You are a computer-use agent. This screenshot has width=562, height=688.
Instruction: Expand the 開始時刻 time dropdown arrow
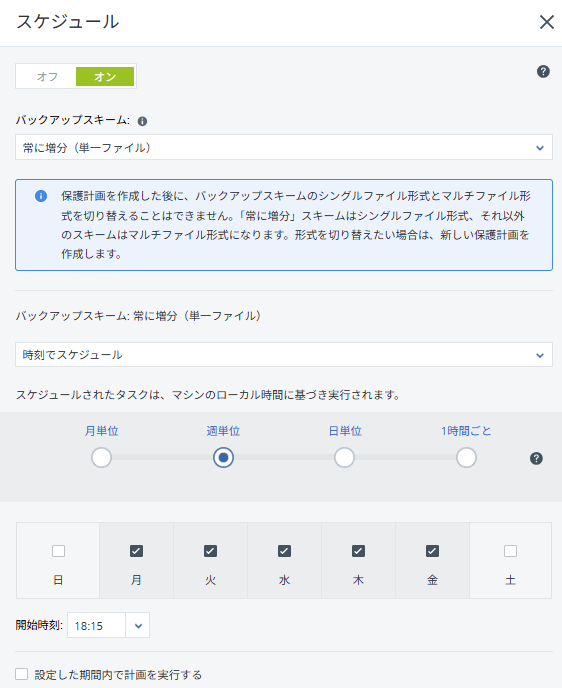click(138, 625)
